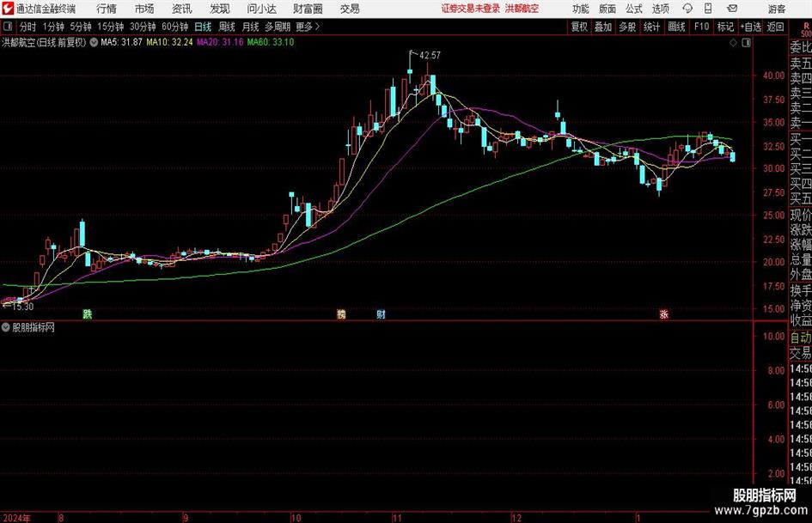Click the 榜 event marker

click(341, 313)
